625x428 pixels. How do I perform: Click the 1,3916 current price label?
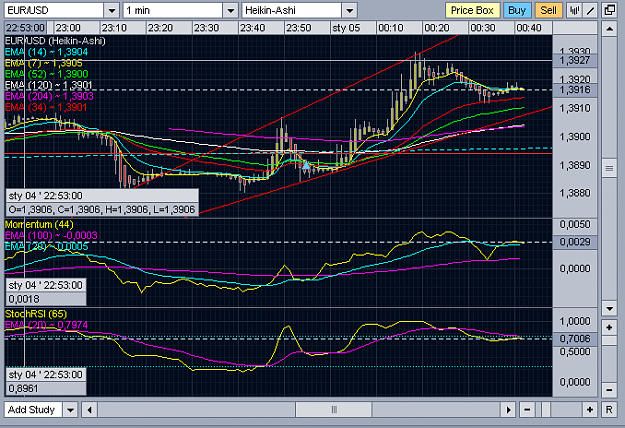[x=575, y=90]
